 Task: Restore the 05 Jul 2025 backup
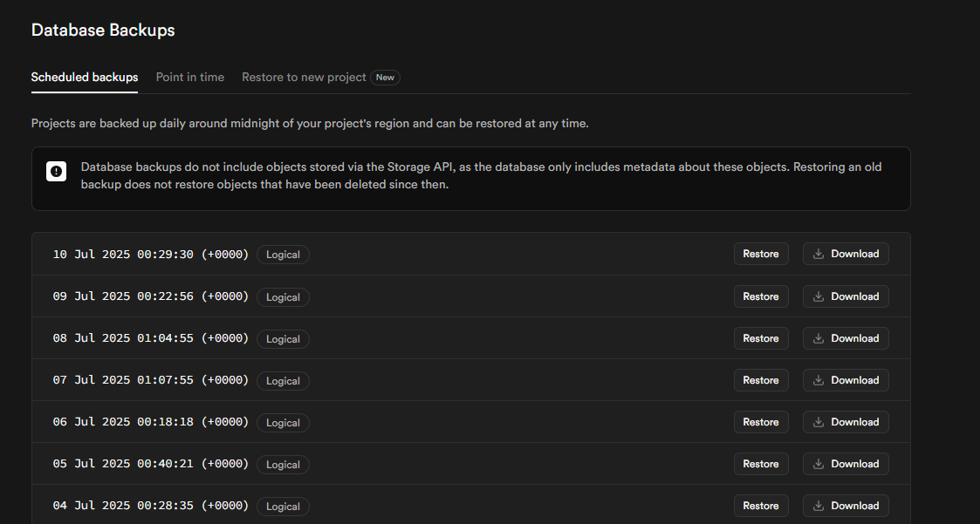tap(761, 464)
